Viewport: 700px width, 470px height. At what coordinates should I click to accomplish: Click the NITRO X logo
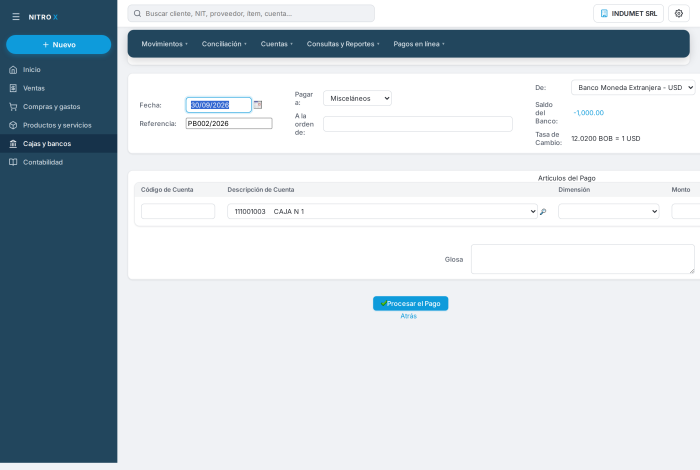pos(43,17)
